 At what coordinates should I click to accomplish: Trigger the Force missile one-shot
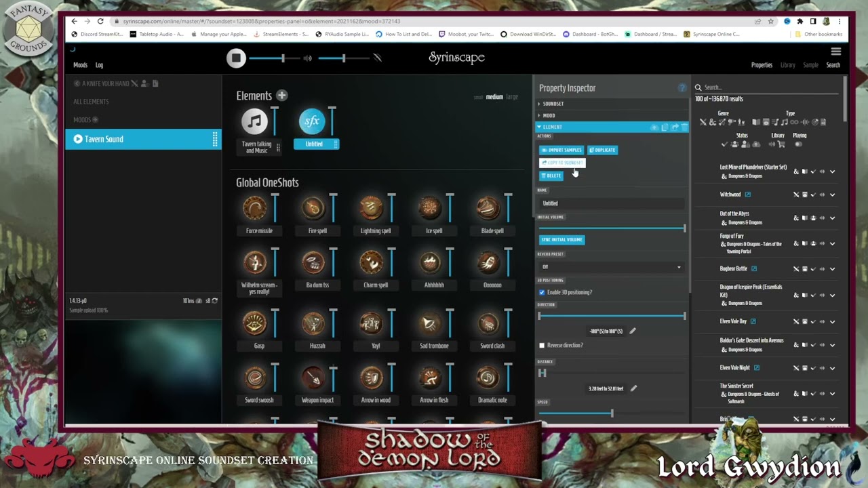(x=255, y=209)
